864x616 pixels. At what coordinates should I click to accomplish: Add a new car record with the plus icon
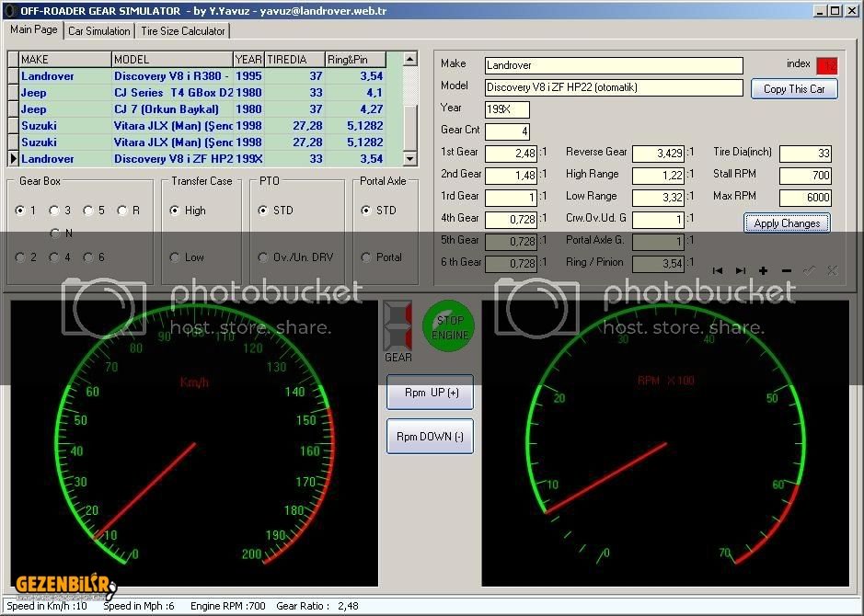pos(763,270)
